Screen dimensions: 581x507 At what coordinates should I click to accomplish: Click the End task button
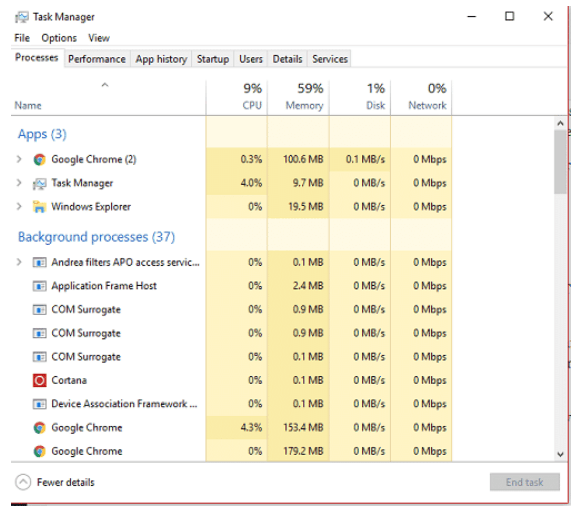coord(524,482)
